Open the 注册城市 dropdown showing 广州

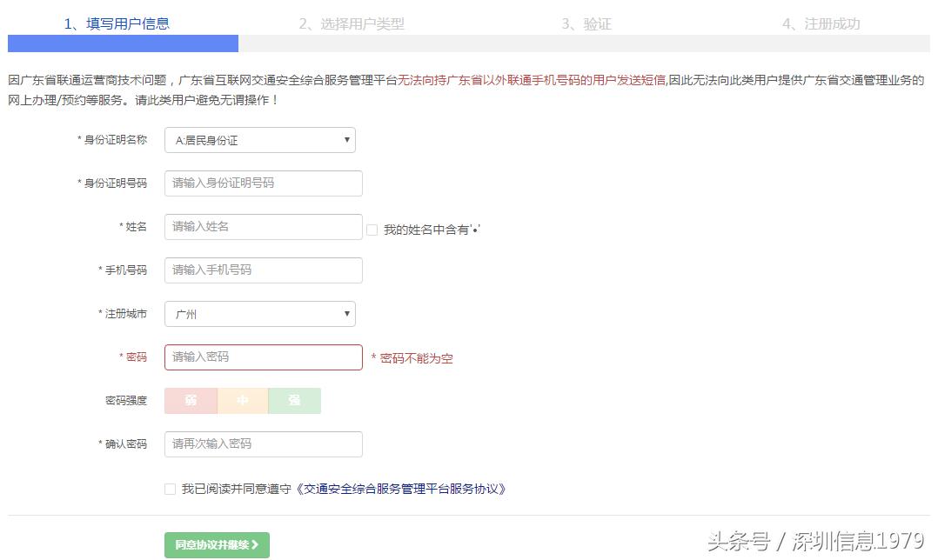tap(259, 314)
